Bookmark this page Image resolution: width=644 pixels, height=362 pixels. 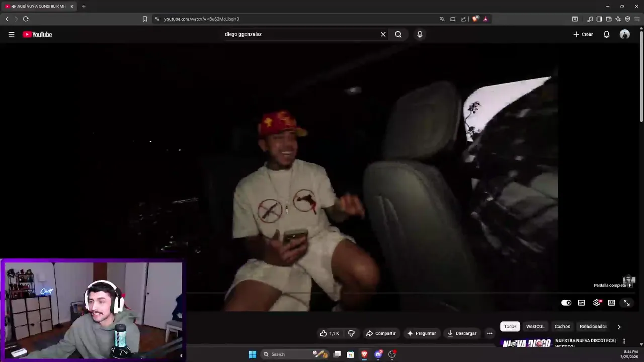(x=145, y=19)
